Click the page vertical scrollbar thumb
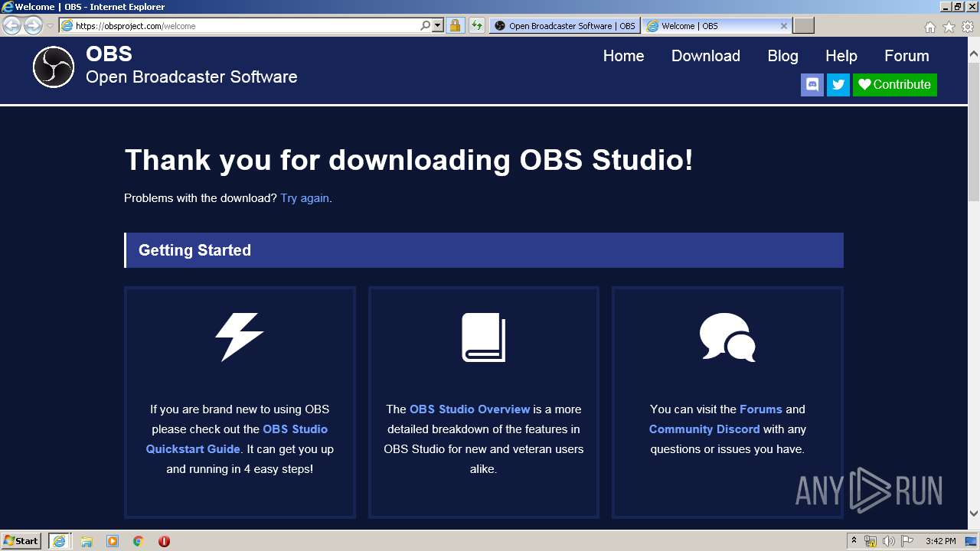980x551 pixels. tap(974, 130)
